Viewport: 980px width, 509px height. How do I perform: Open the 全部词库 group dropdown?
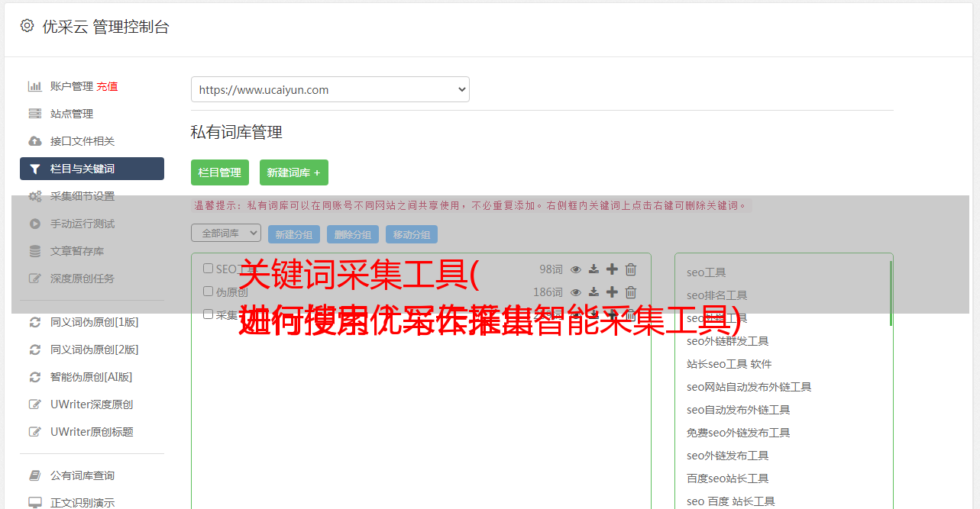point(226,234)
